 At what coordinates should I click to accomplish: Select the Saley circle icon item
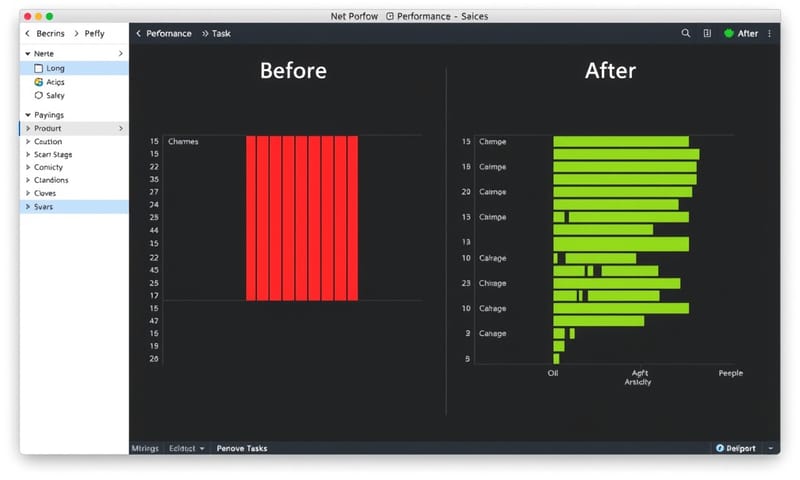point(39,96)
